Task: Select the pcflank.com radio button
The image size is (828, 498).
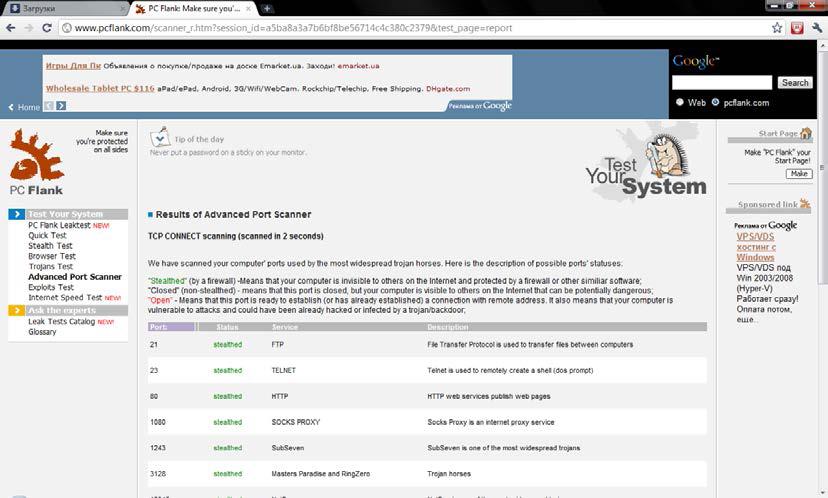Action: [716, 102]
